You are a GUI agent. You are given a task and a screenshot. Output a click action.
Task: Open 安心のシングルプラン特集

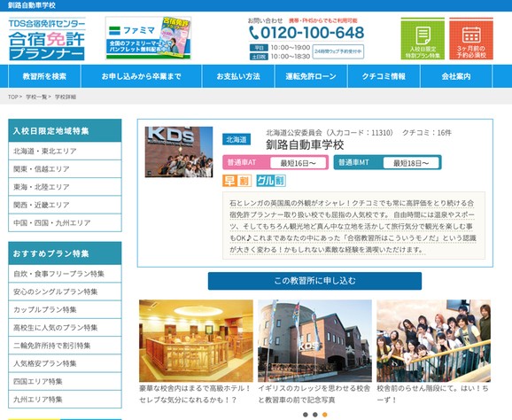pos(65,292)
